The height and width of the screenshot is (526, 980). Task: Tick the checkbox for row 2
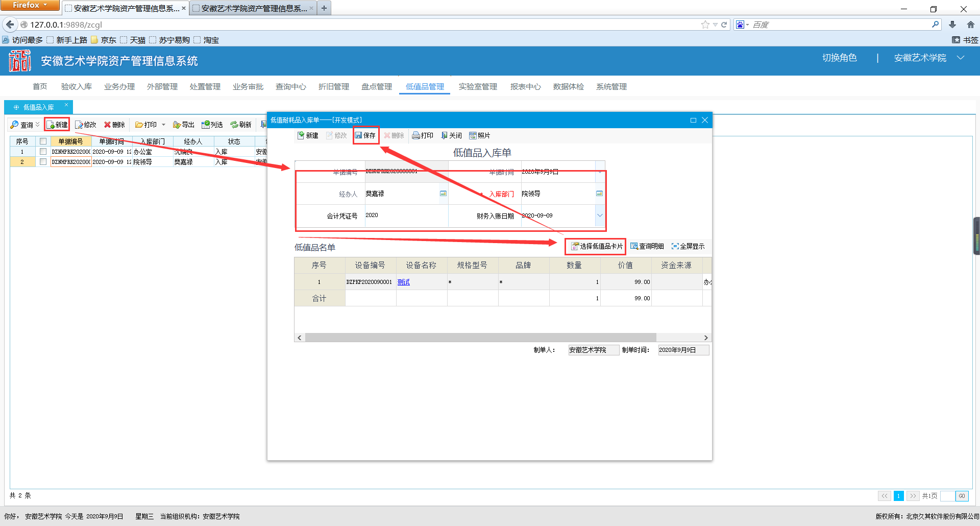(43, 162)
